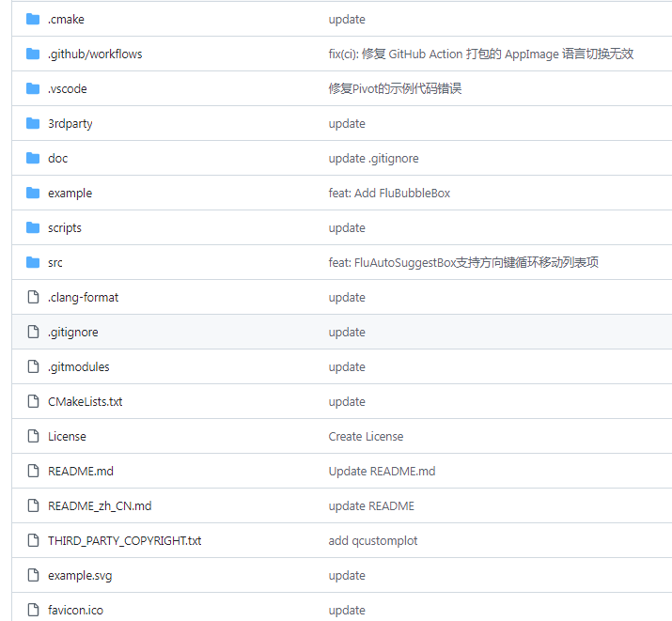Open .gitmodules row's 'update' commit
672x621 pixels.
coord(347,367)
